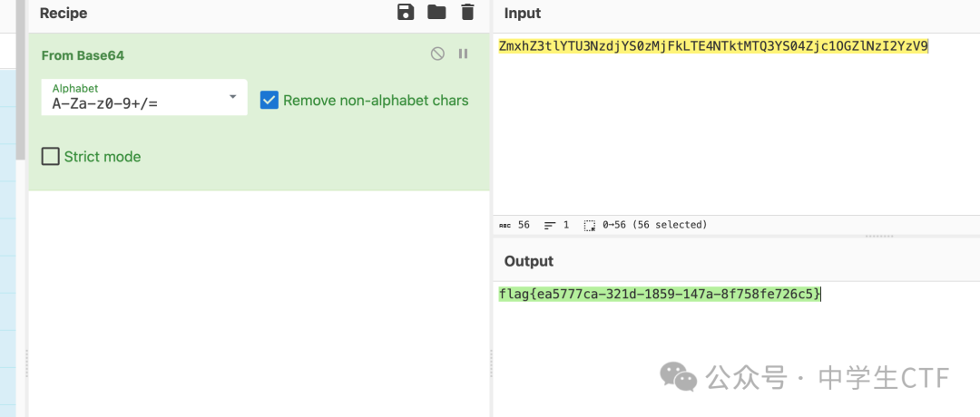Click the selection range icon in status bar
Screen dimensions: 980x417
pyautogui.click(x=590, y=225)
